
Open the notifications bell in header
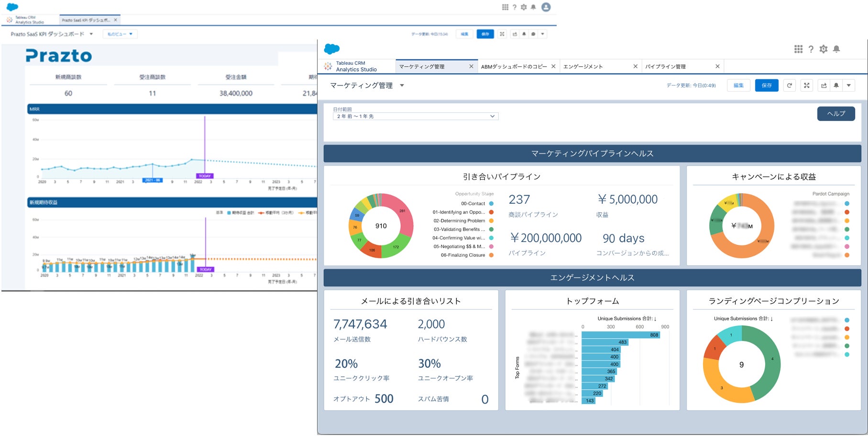coord(836,49)
